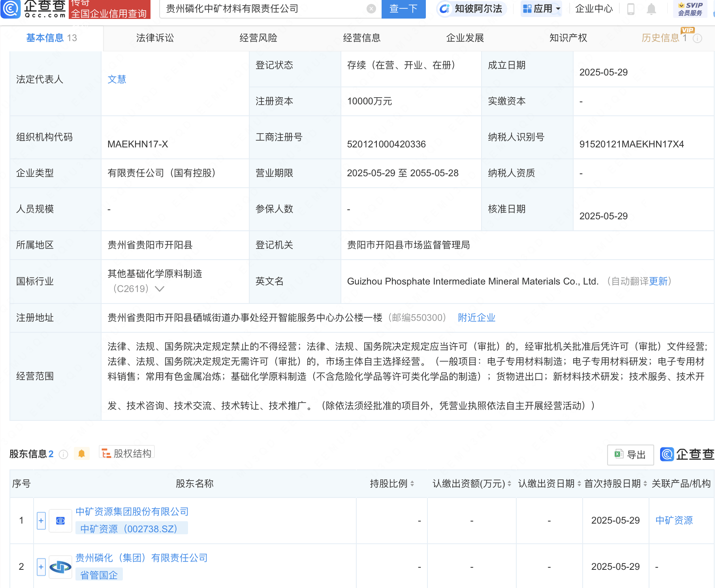The image size is (715, 588).
Task: Switch to 企业发展 tab
Action: pos(465,38)
